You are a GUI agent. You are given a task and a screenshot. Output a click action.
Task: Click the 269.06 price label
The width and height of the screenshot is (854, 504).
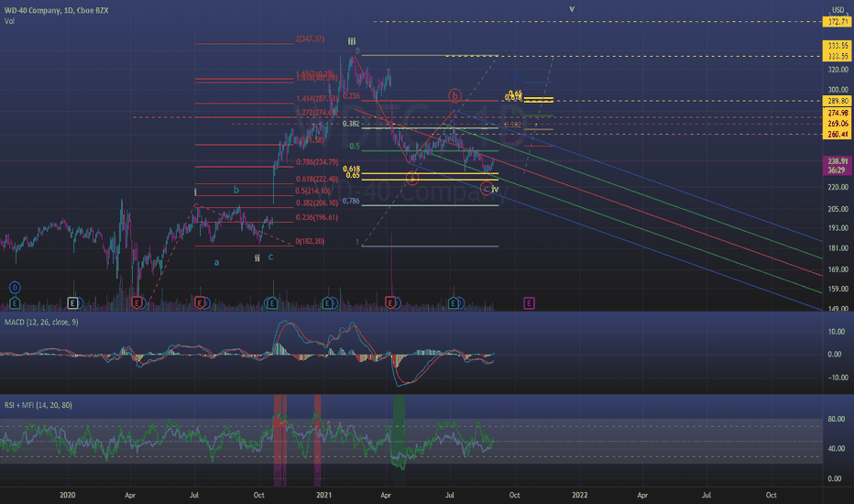[838, 124]
